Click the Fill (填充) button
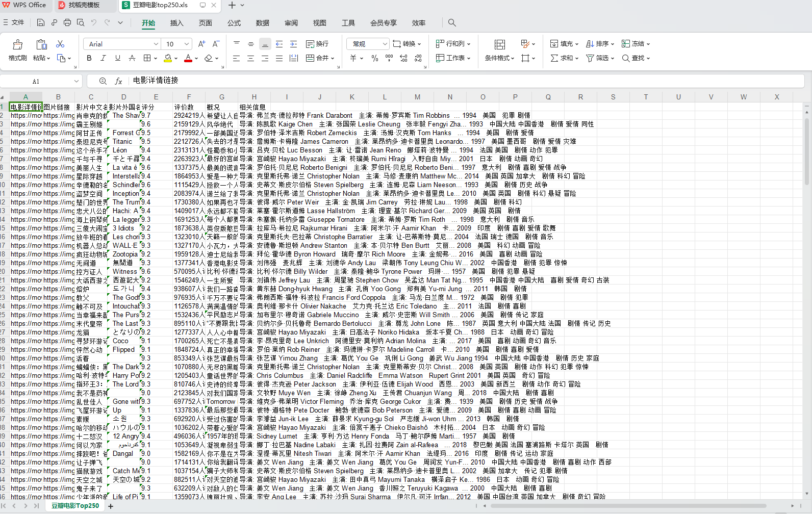The height and width of the screenshot is (514, 812). point(564,44)
